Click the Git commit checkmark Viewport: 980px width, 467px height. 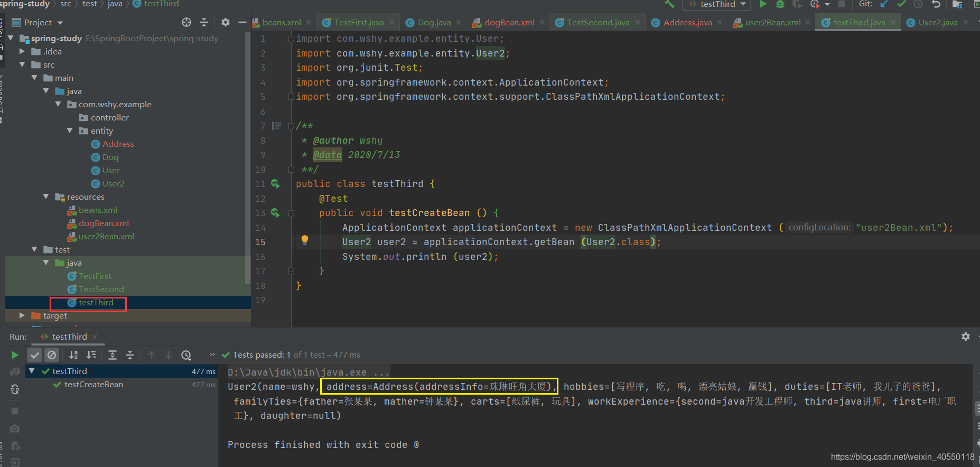901,4
